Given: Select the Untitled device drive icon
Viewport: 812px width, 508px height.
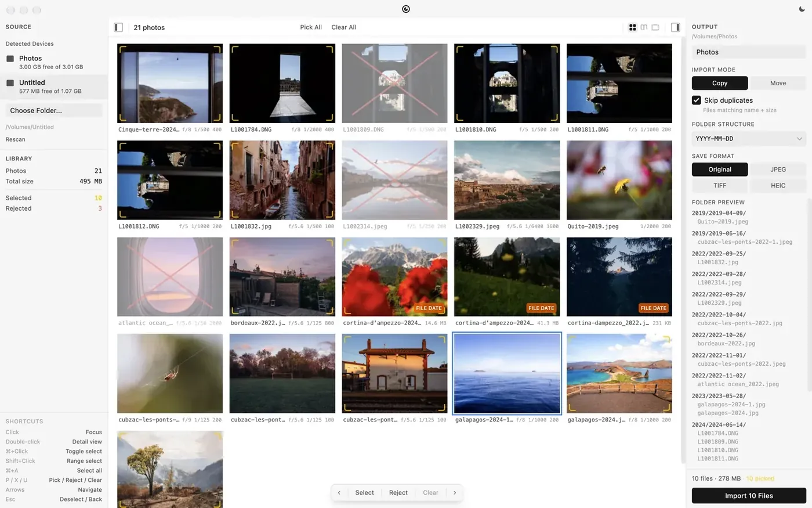Looking at the screenshot, I should click(10, 83).
